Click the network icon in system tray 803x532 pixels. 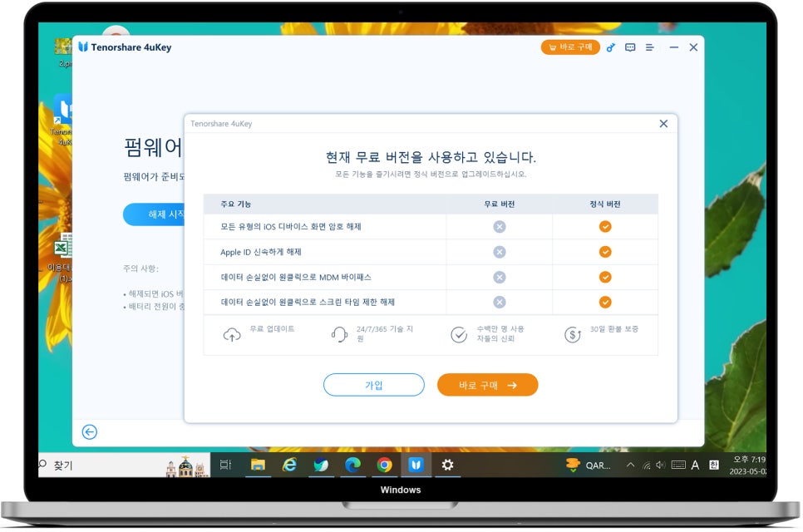coord(646,465)
